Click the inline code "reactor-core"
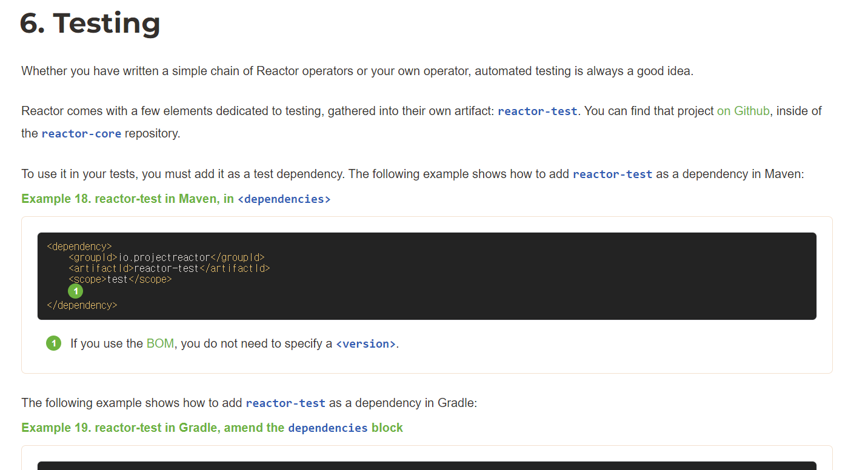 tap(81, 133)
